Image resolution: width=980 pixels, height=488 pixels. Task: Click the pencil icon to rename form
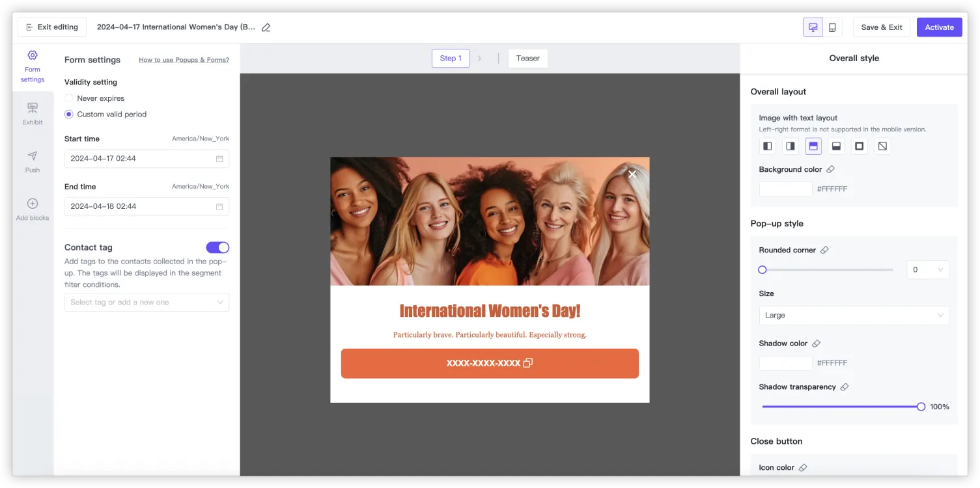click(266, 27)
